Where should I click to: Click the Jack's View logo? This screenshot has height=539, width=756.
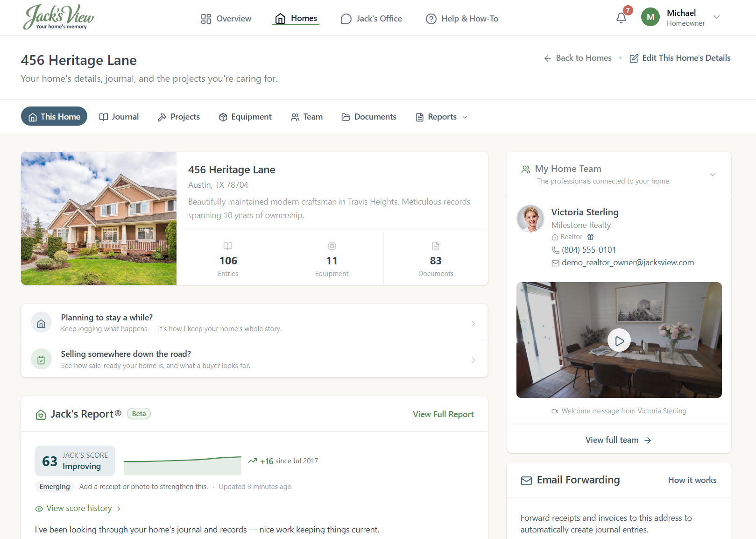tap(59, 17)
